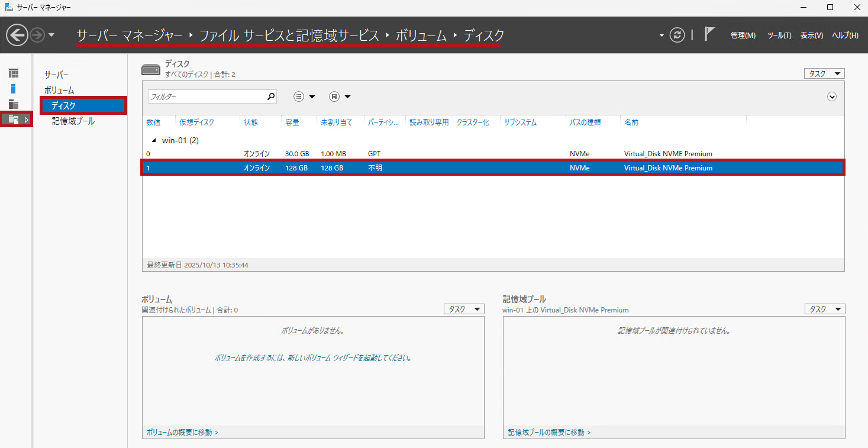Viewport: 868px width, 448px height.
Task: Open the save query dropdown
Action: pos(340,96)
